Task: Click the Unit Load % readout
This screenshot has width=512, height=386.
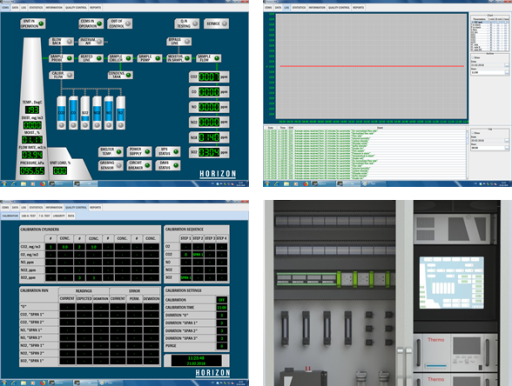Action: pyautogui.click(x=60, y=171)
